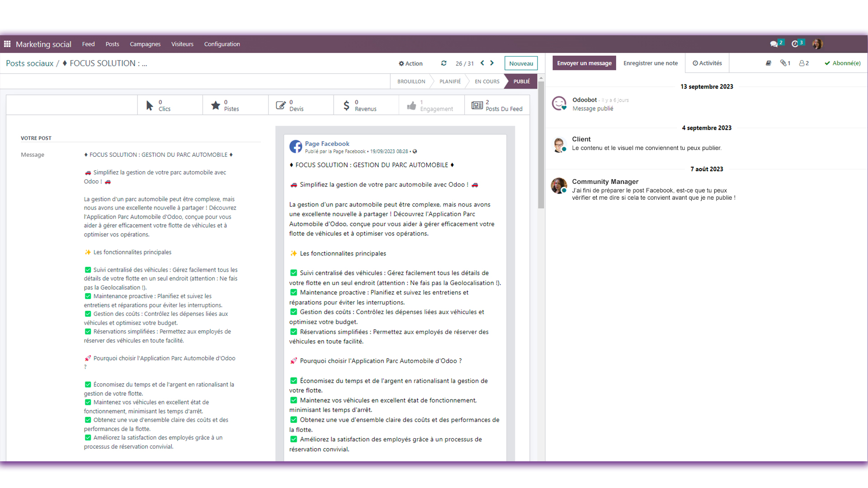Click the Clics cursor stat button
The height and width of the screenshot is (488, 868).
(x=170, y=105)
